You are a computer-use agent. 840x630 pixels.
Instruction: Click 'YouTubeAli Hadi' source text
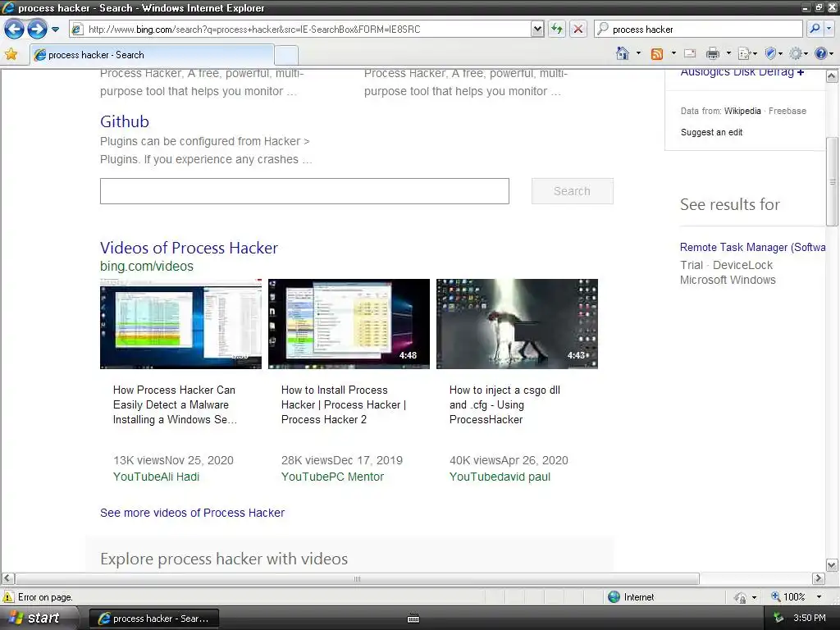pyautogui.click(x=156, y=477)
